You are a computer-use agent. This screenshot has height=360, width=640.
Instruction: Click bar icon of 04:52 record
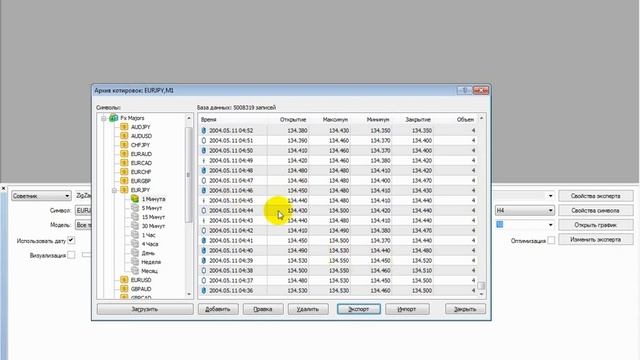[x=204, y=131]
